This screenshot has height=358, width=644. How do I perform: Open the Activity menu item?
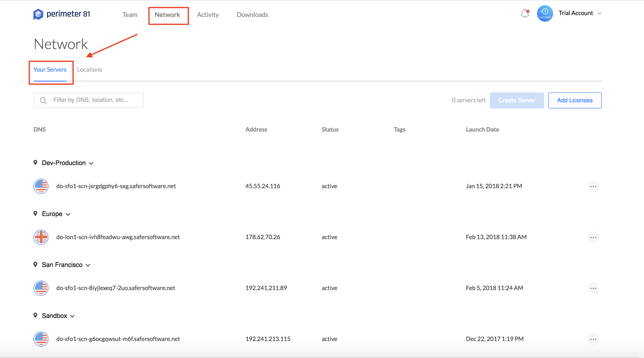pyautogui.click(x=208, y=15)
